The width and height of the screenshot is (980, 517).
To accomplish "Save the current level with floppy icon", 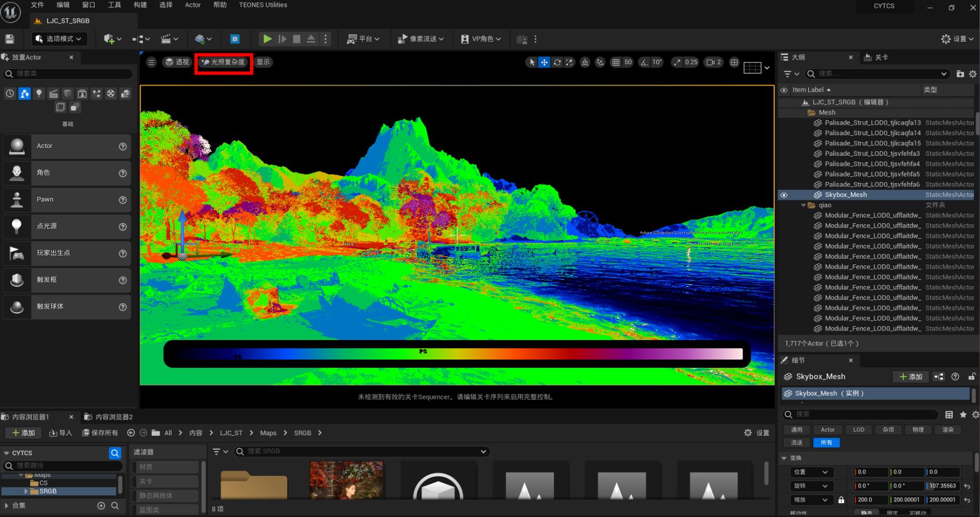I will (x=9, y=39).
